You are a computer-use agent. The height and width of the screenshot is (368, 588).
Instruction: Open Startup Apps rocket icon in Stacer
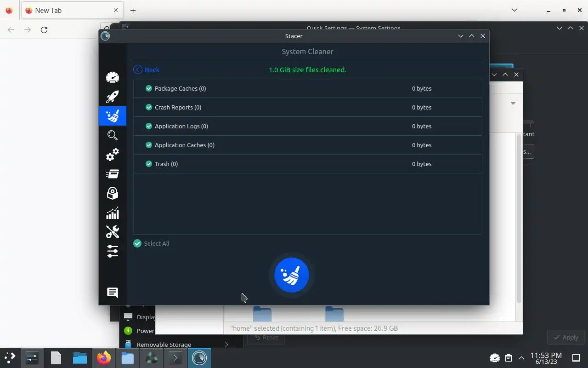coord(113,97)
